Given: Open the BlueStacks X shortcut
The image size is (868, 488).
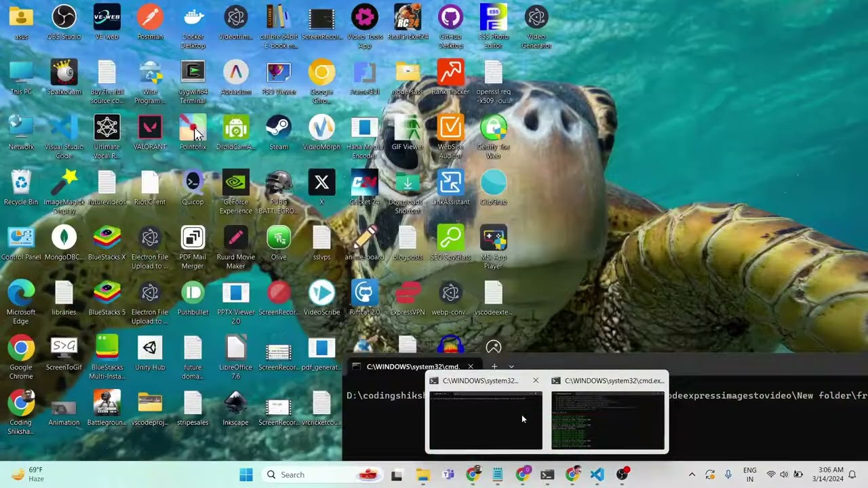Looking at the screenshot, I should point(107,242).
